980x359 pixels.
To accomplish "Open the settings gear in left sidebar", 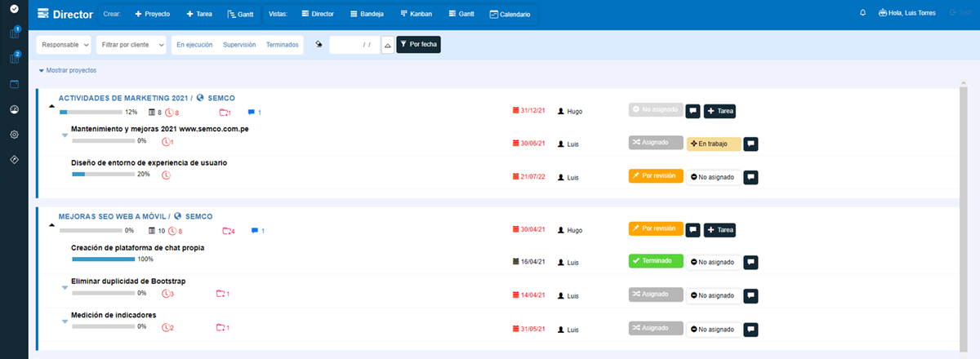I will point(14,135).
